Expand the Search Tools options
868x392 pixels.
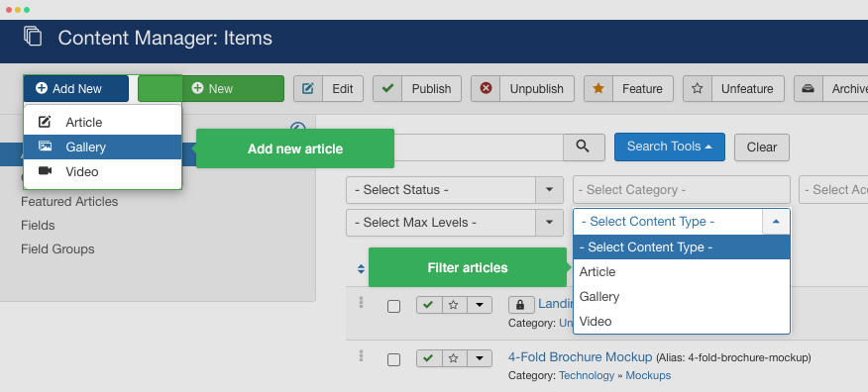[x=669, y=147]
